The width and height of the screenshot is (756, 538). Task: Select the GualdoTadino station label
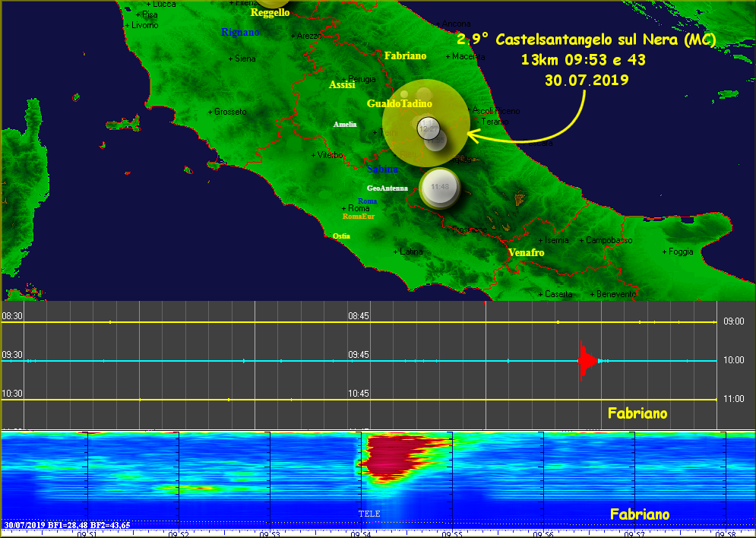click(399, 103)
